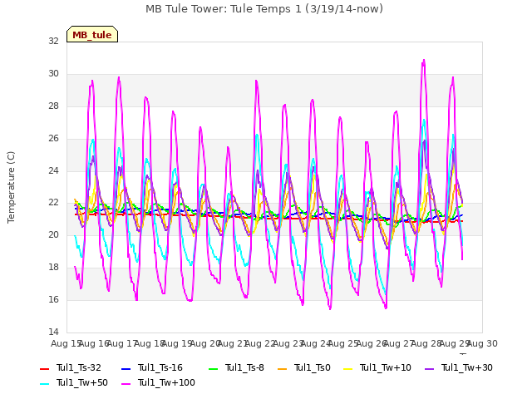Screen dimensions: 532x399
Task: Select the Tul1_Tw+10 legend label
Action: (386, 367)
